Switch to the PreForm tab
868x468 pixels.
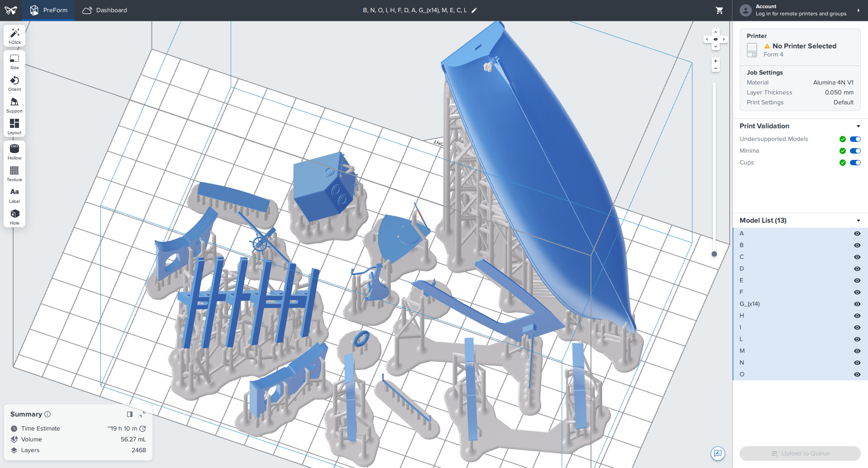tap(48, 10)
